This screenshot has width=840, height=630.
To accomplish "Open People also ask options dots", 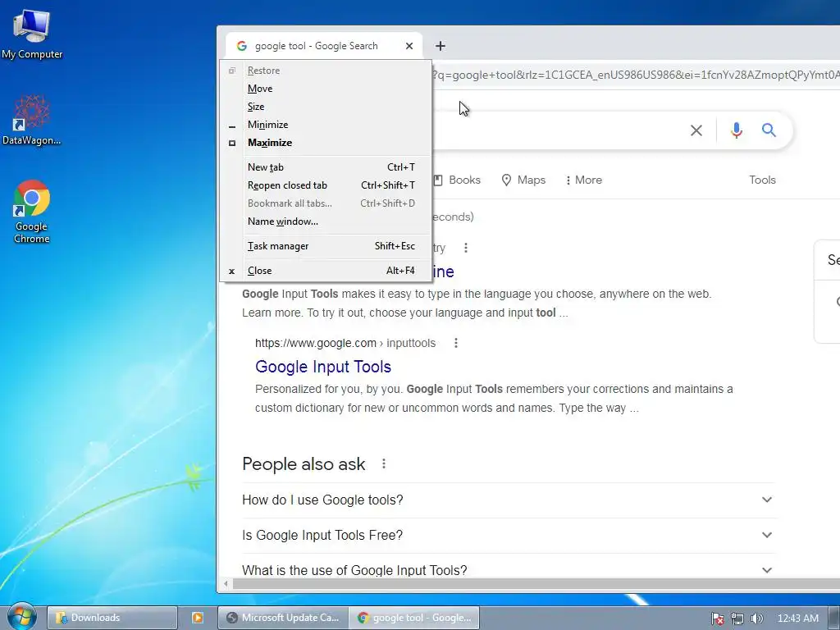I will 384,464.
